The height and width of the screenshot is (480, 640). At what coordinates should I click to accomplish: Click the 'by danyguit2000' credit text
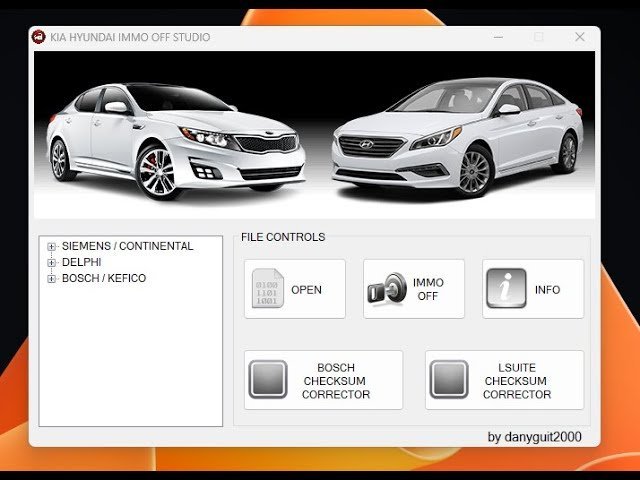tap(534, 437)
